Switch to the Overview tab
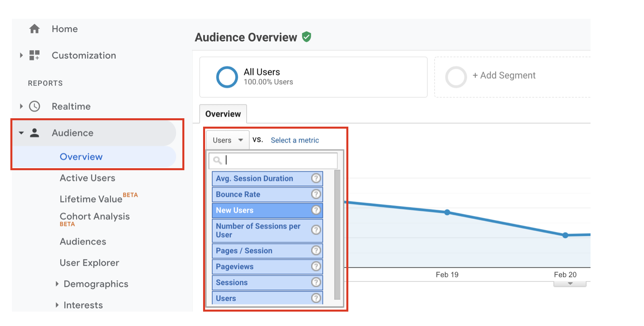 [223, 114]
